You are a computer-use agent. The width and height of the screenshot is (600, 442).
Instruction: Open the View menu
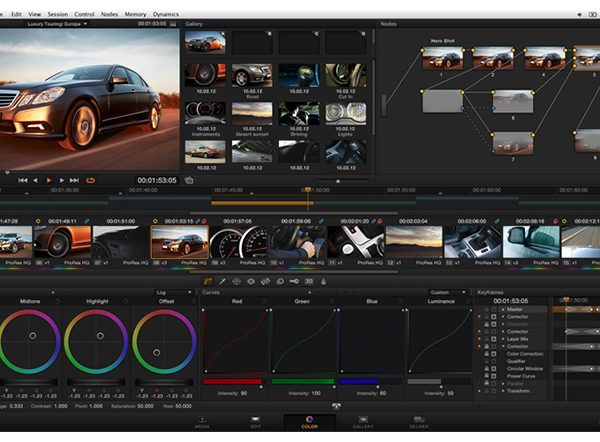coord(34,14)
